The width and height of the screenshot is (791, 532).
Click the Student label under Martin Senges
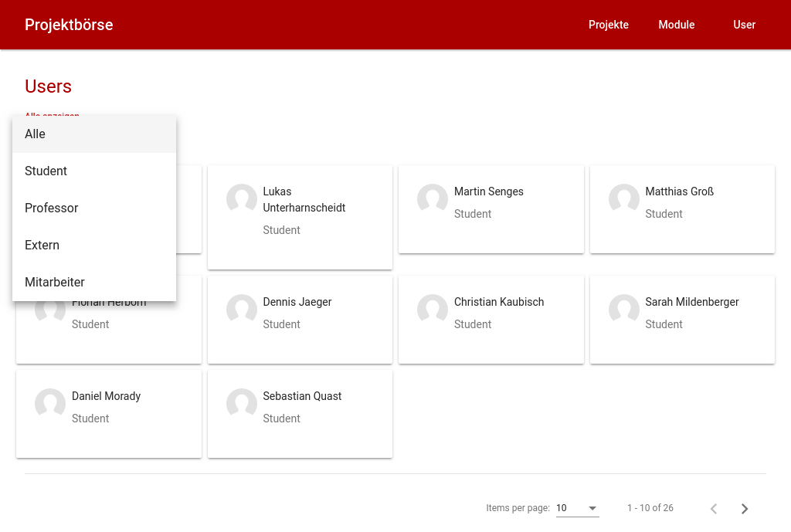click(x=473, y=214)
